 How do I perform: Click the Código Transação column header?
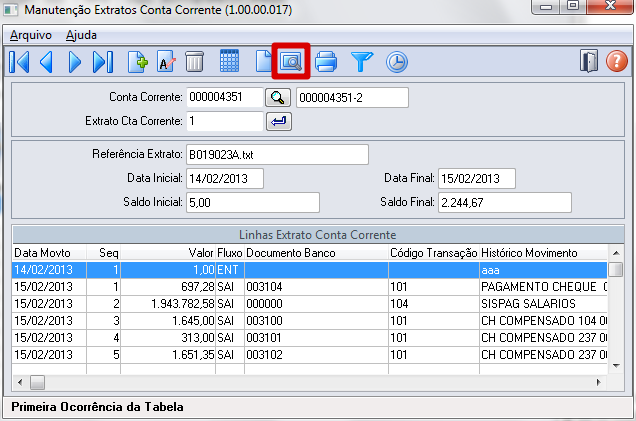[x=434, y=253]
